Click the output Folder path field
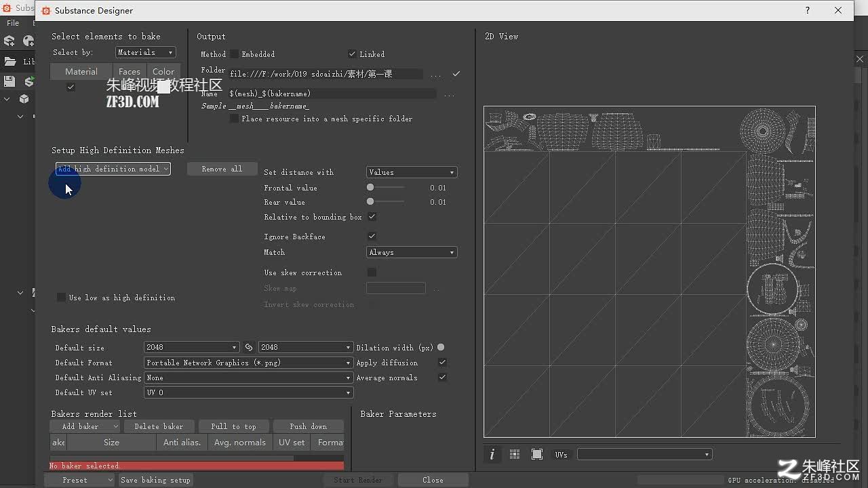The width and height of the screenshot is (868, 488). [325, 74]
